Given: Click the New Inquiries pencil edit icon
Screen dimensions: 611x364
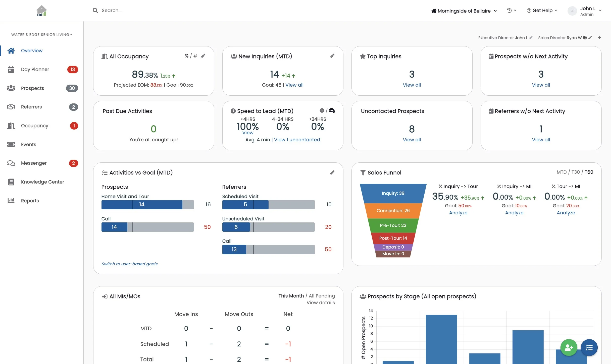Looking at the screenshot, I should (x=332, y=56).
